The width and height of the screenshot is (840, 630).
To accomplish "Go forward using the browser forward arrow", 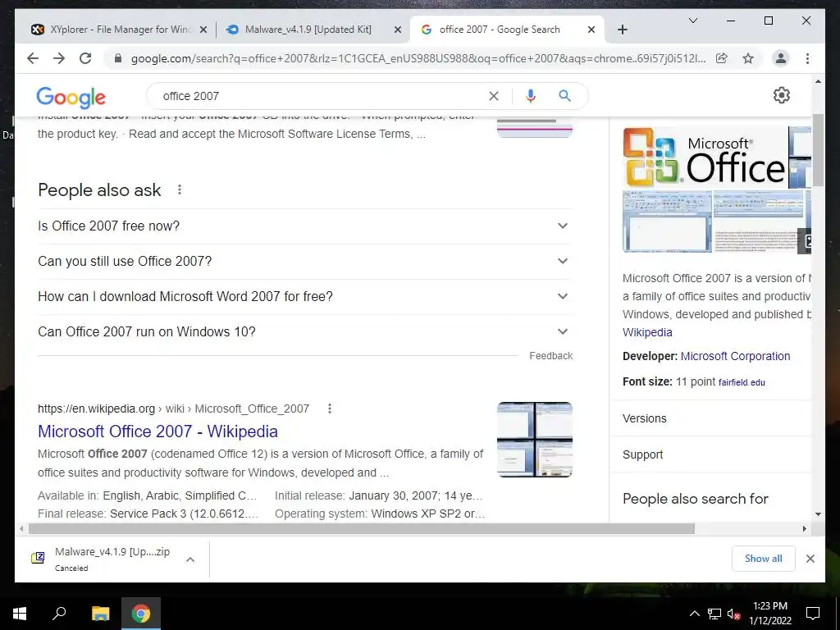I will (x=59, y=58).
